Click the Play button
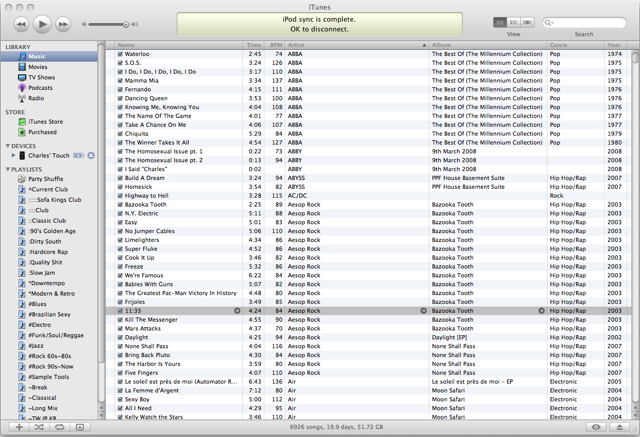 (42, 24)
